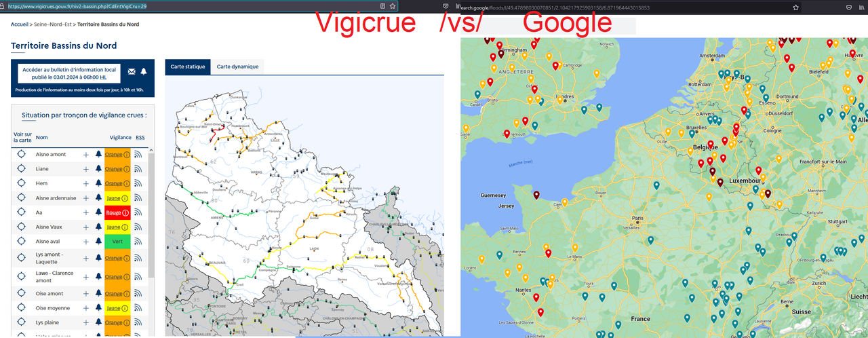Locate Liane on the map
This screenshot has height=338, width=868.
(x=21, y=169)
